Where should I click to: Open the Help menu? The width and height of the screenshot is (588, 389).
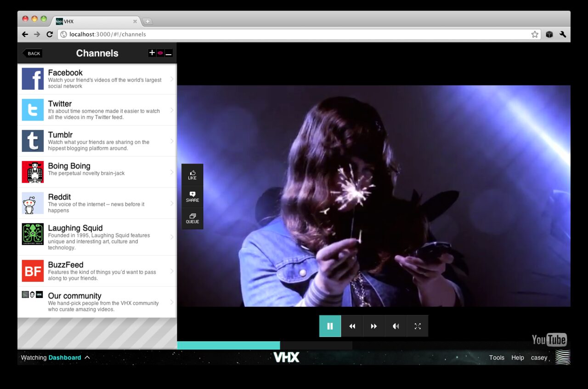coord(518,357)
